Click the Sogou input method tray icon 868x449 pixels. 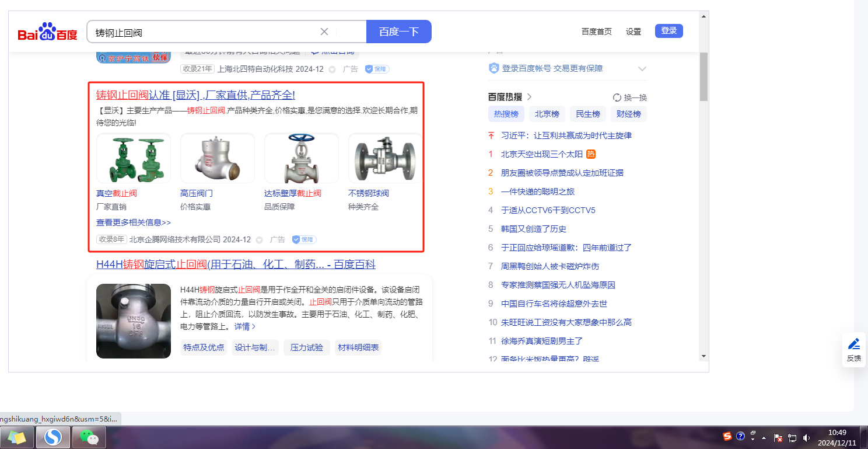(x=727, y=436)
